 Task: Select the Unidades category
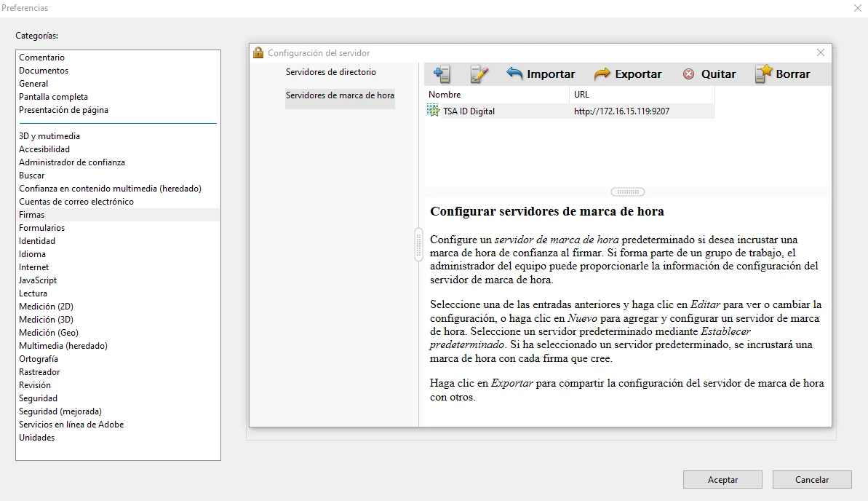36,438
